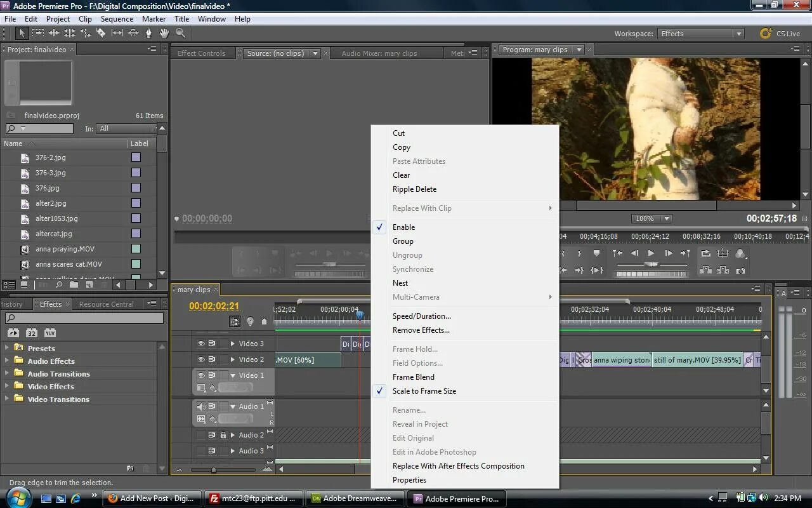Mute Audio 1 track speaker toggle

point(201,406)
